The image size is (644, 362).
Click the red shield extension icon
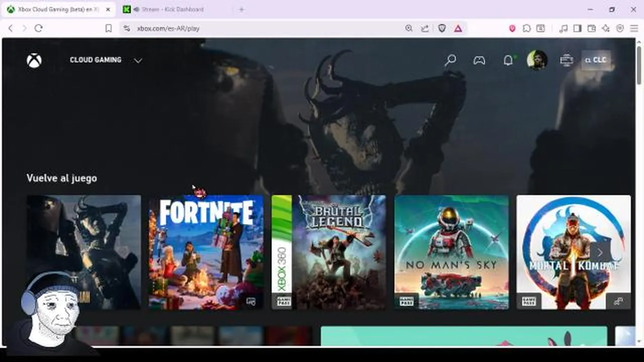click(512, 29)
